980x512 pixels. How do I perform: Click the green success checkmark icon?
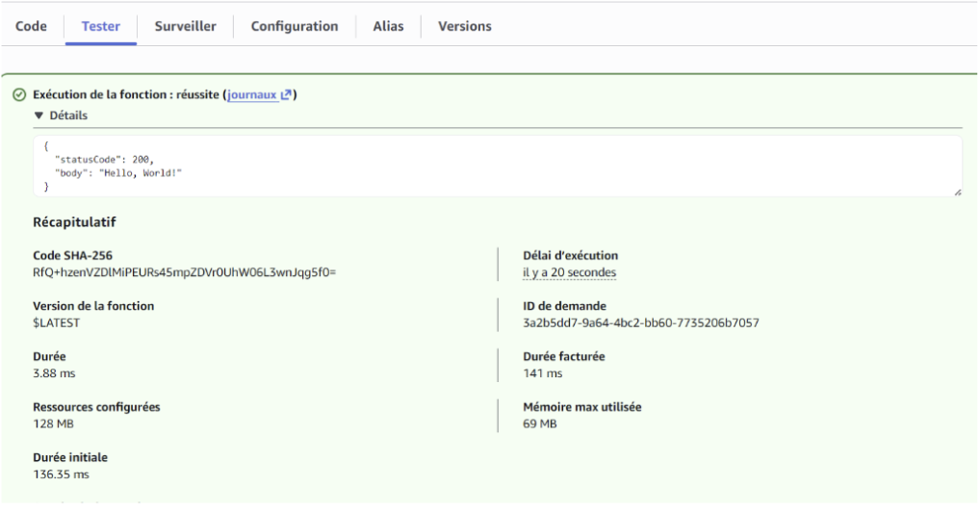19,95
